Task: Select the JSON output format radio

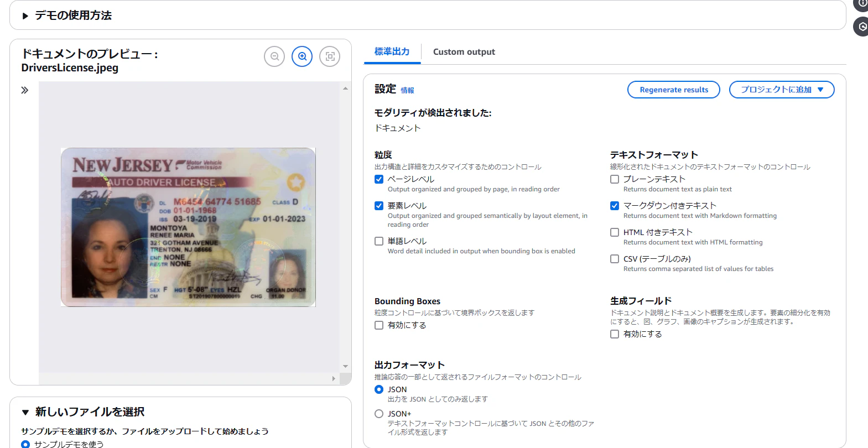Action: pyautogui.click(x=379, y=389)
